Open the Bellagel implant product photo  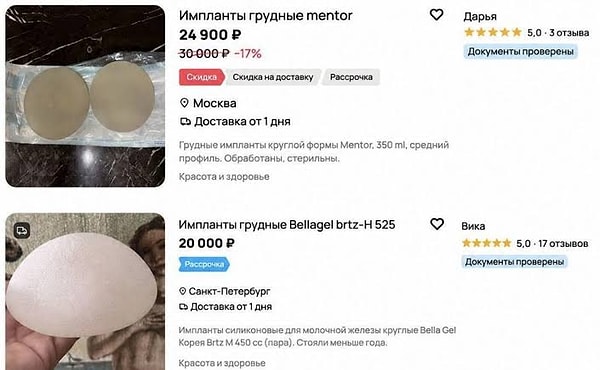(85, 292)
